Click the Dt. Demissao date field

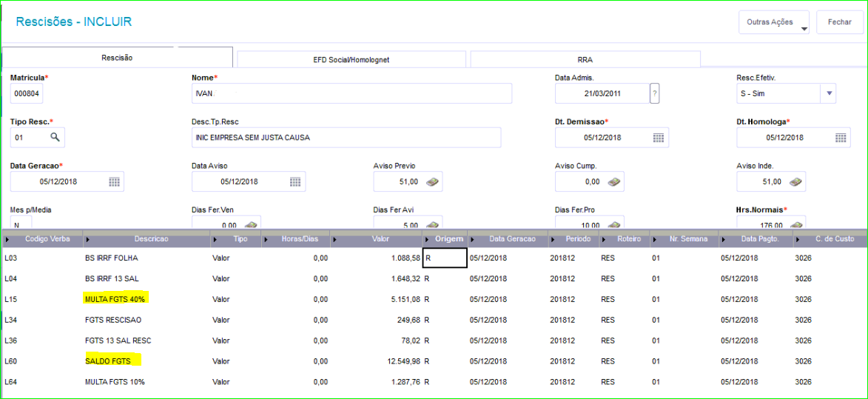(x=612, y=137)
